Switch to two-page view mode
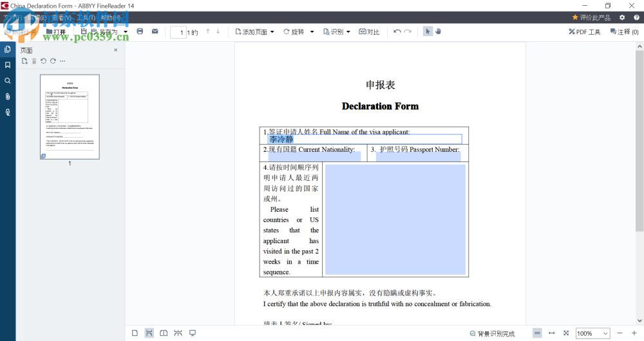Viewport: 644px width, 341px height. (164, 333)
